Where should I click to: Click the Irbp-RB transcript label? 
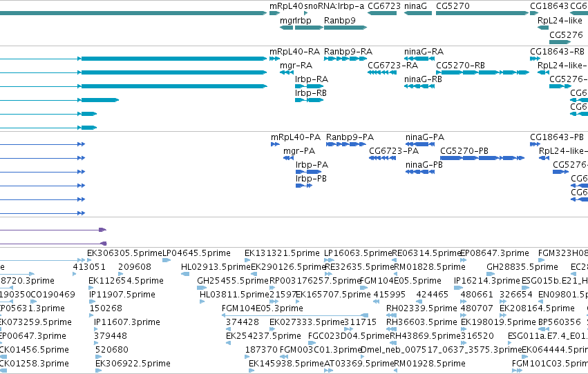point(310,93)
